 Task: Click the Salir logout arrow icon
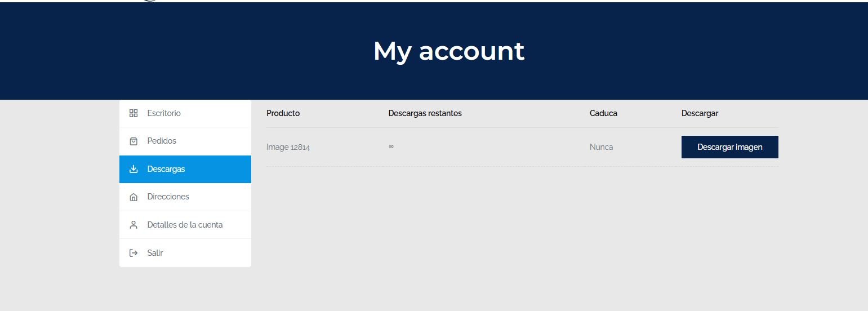(133, 253)
